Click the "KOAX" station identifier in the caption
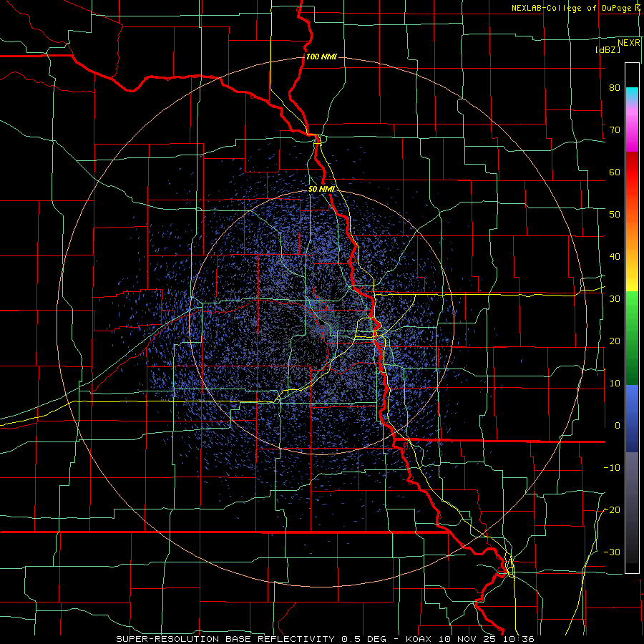 click(419, 639)
